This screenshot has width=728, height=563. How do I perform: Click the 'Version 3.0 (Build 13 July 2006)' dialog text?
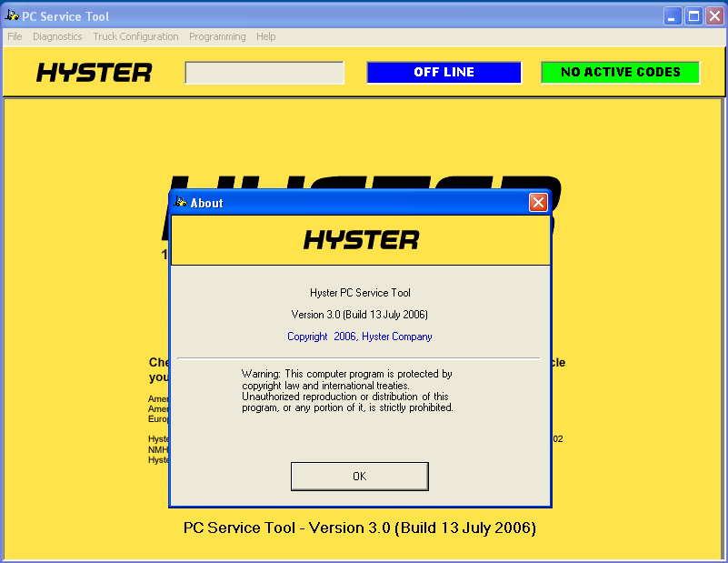pyautogui.click(x=359, y=315)
